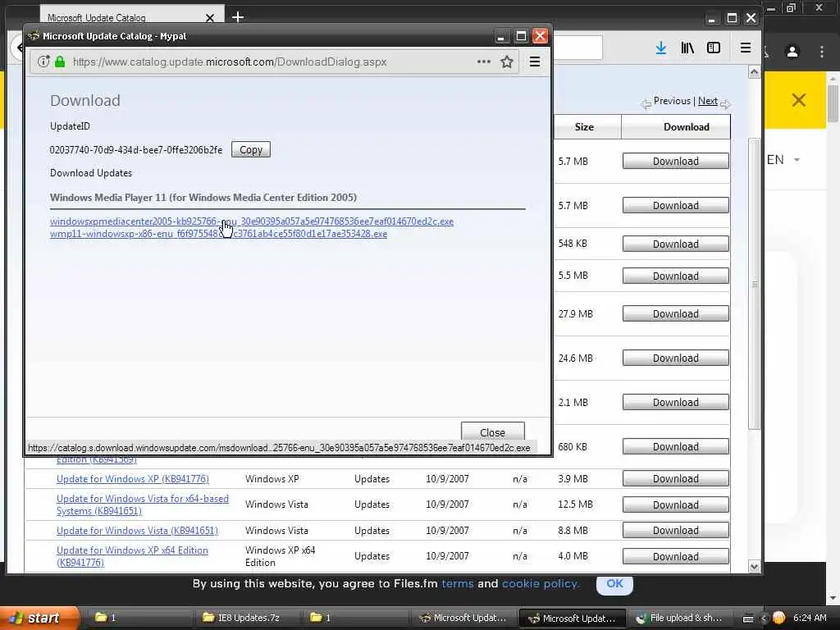
Task: Dismiss the yellow banner with the X icon
Action: coord(799,100)
